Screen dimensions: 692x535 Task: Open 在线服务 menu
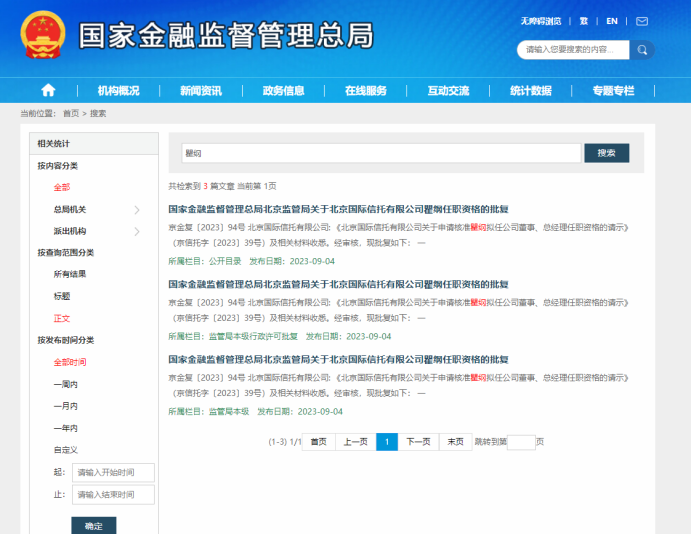pos(366,91)
